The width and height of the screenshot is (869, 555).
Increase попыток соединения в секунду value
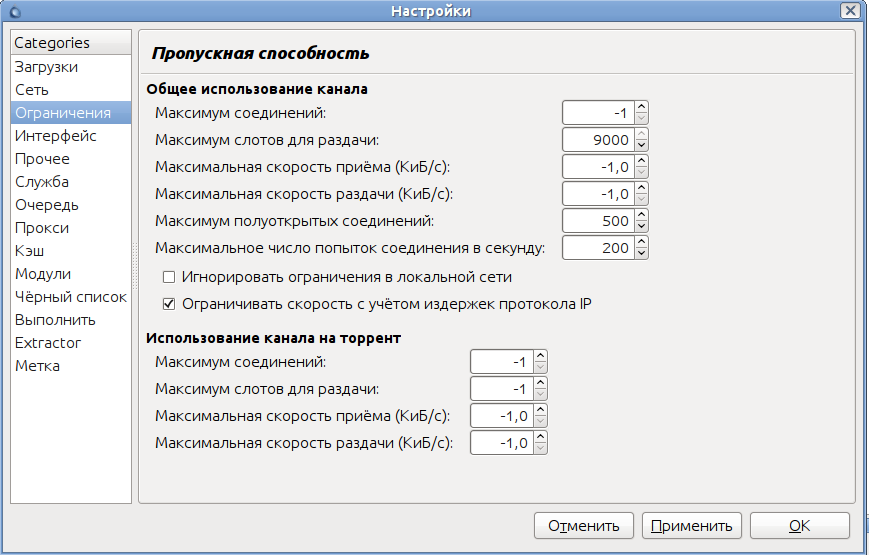(x=641, y=243)
